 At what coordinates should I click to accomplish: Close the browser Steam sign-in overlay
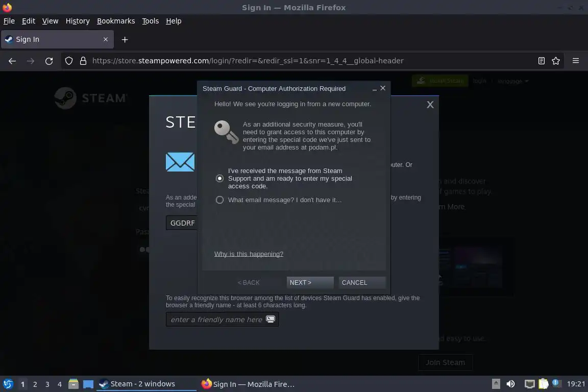click(430, 105)
